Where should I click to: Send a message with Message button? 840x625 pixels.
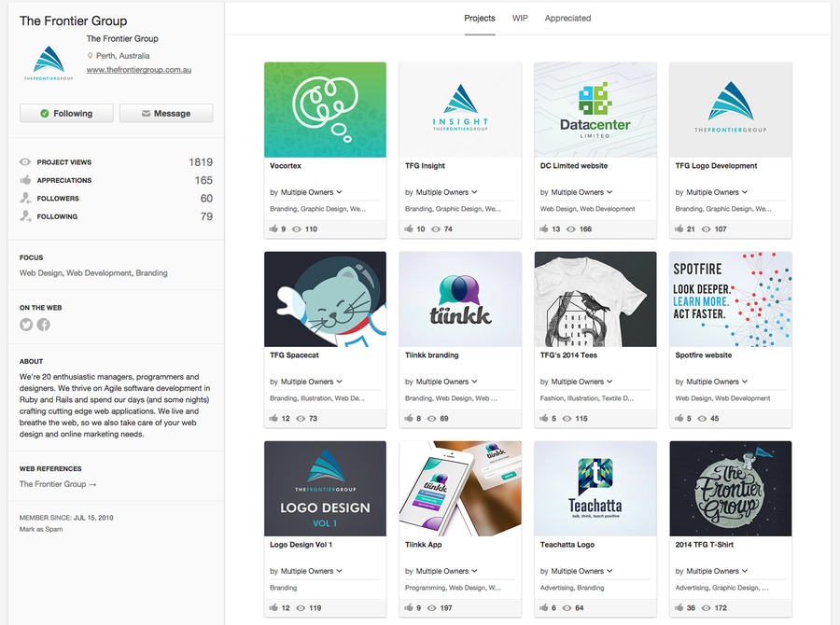tap(166, 113)
